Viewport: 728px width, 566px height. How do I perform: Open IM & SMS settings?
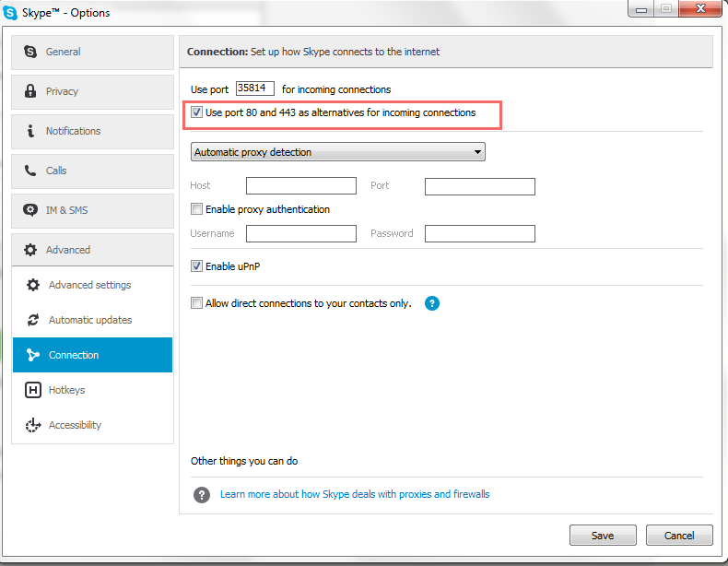pos(92,210)
